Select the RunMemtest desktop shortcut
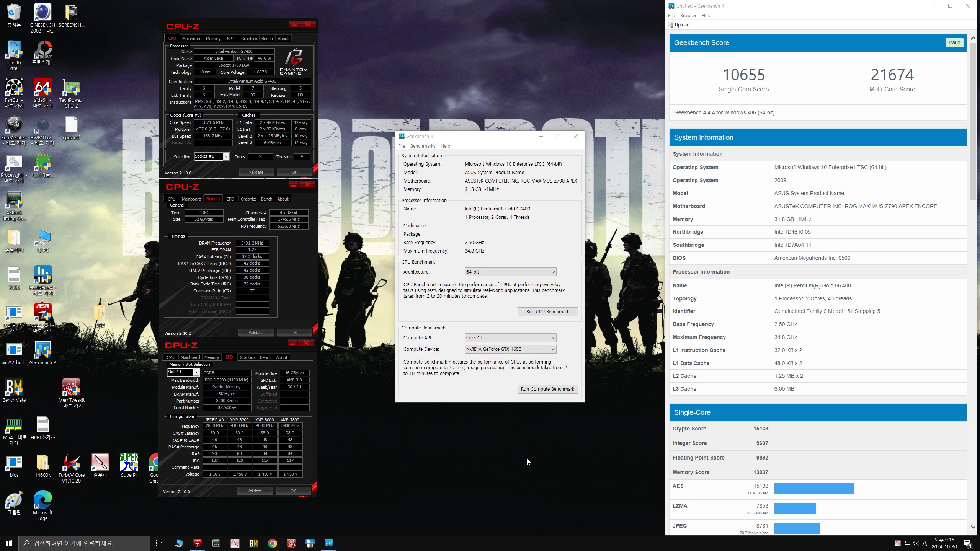Screen dimensions: 980x551 pyautogui.click(x=14, y=130)
